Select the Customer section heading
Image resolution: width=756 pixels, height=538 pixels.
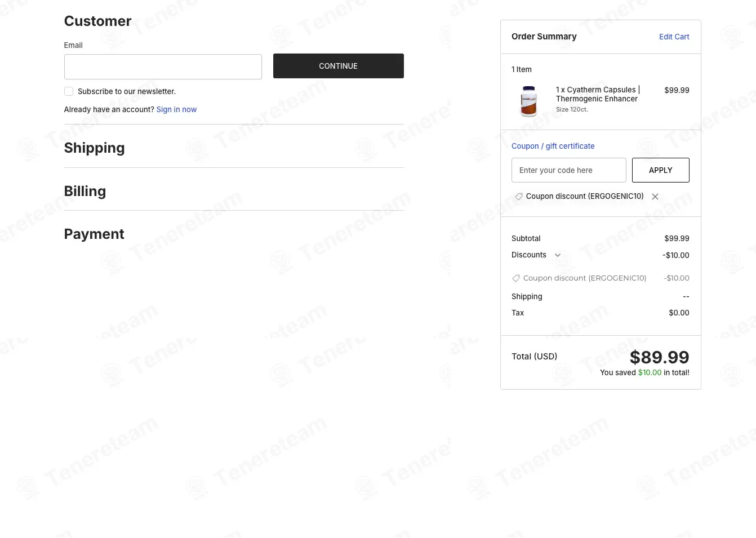coord(97,21)
